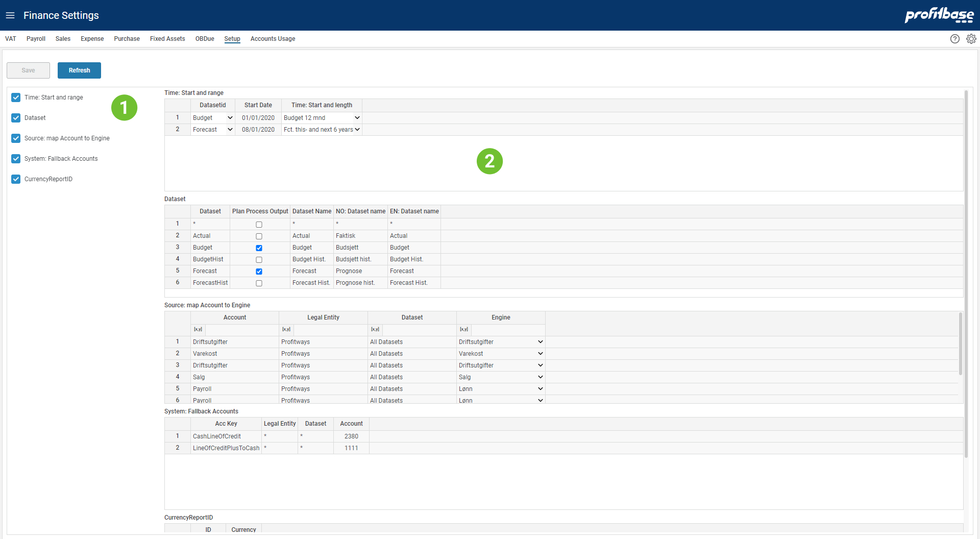Click the Currency column header
This screenshot has width=980, height=539.
(x=243, y=529)
